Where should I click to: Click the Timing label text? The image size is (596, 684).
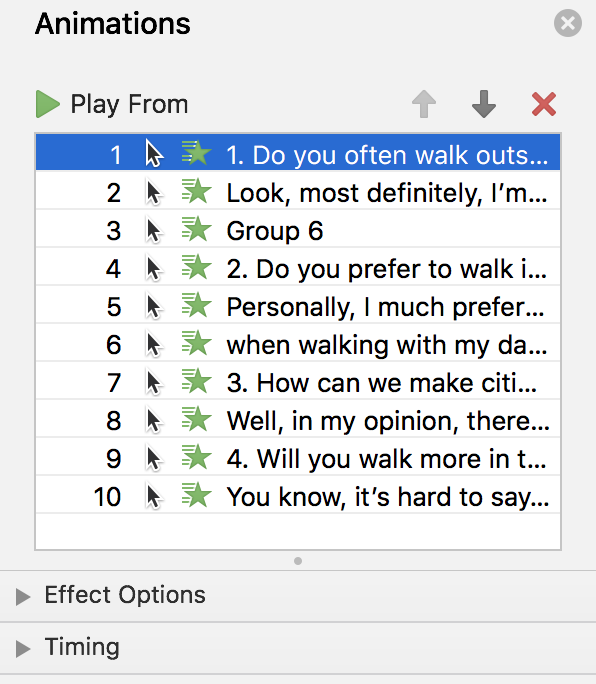pyautogui.click(x=82, y=647)
